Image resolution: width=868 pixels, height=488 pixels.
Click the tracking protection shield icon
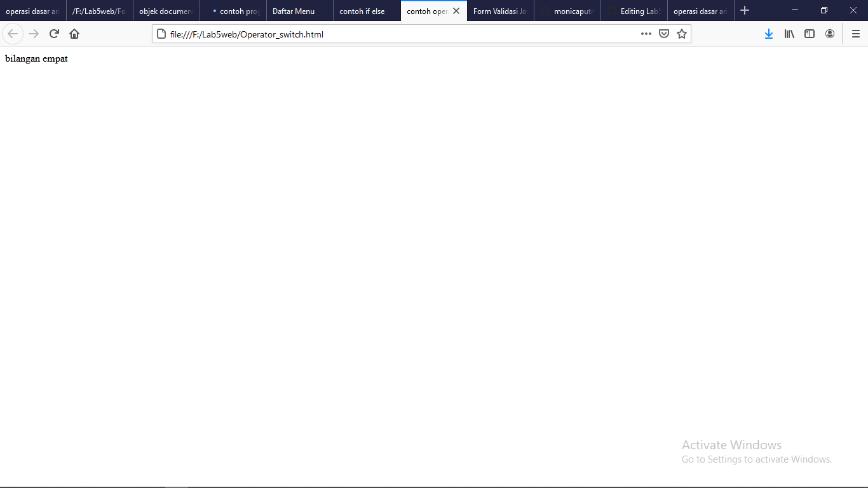click(664, 34)
